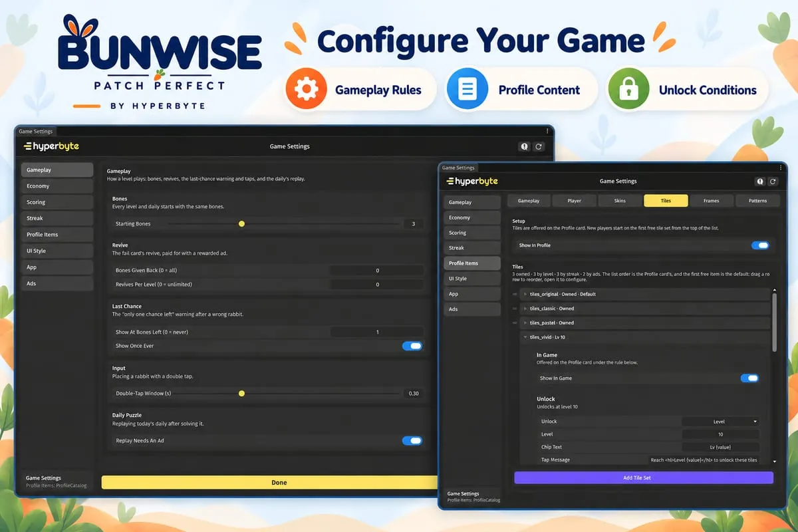Click the Level field showing 10

pyautogui.click(x=720, y=434)
